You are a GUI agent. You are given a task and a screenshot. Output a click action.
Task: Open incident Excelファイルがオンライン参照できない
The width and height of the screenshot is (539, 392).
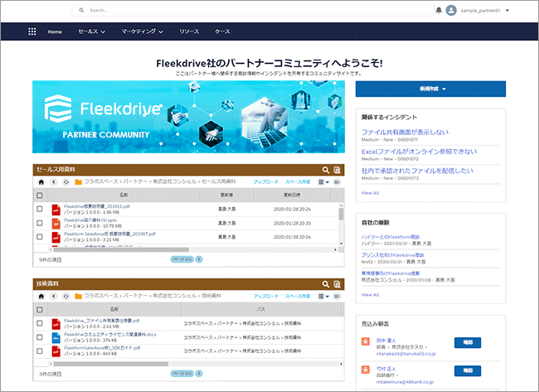(x=419, y=152)
